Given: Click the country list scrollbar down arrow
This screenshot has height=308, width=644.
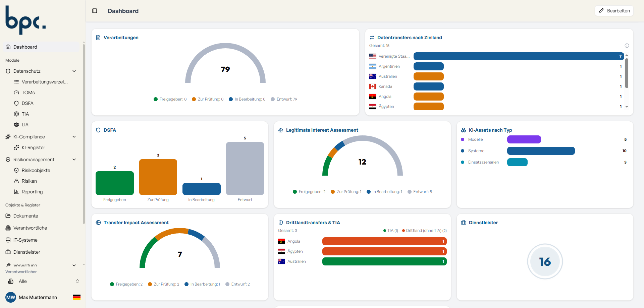Looking at the screenshot, I should pyautogui.click(x=627, y=107).
